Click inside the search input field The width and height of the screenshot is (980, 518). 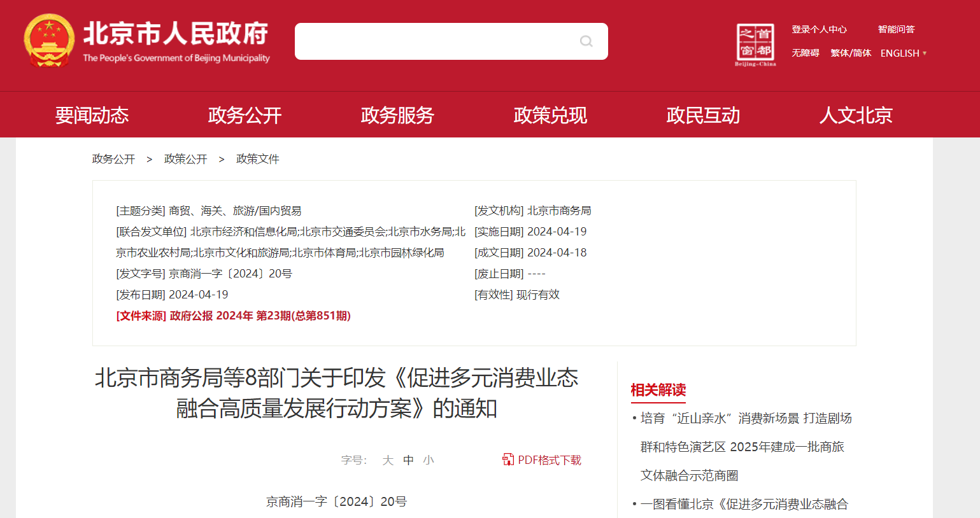point(433,41)
